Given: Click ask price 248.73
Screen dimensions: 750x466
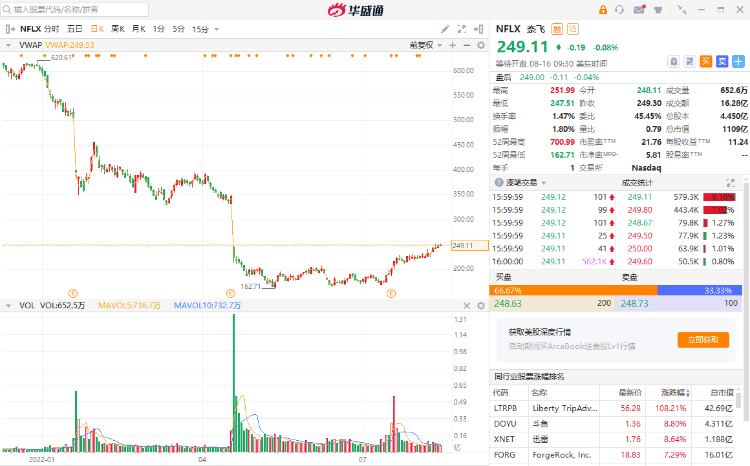Looking at the screenshot, I should coord(634,303).
